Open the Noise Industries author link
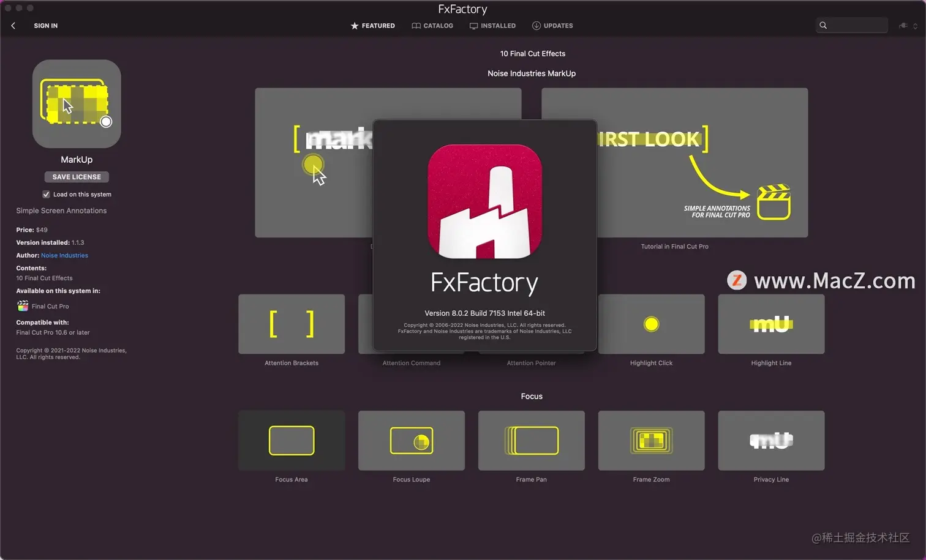Viewport: 926px width, 560px height. (64, 255)
